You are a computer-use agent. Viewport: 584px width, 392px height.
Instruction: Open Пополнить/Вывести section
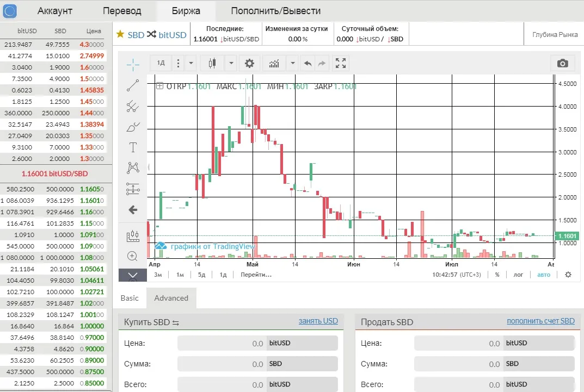coord(275,11)
